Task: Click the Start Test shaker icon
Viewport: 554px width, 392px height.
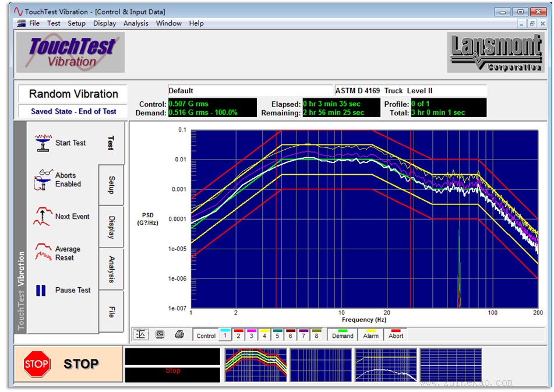Action: pyautogui.click(x=44, y=143)
